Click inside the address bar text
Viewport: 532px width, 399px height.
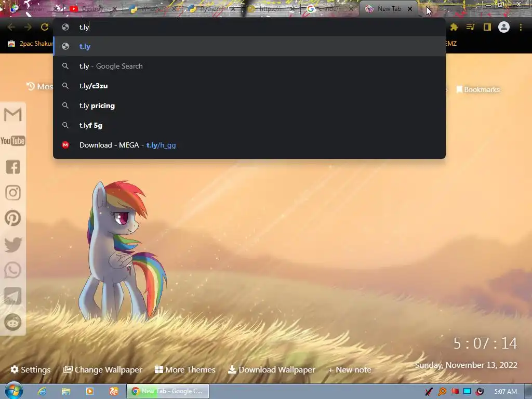[x=84, y=27]
